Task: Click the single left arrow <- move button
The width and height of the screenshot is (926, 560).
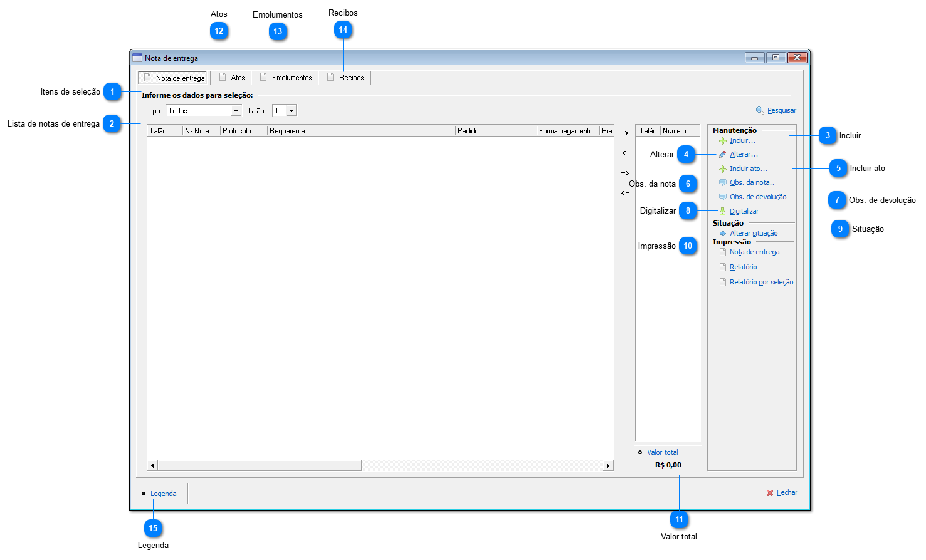Action: click(625, 153)
